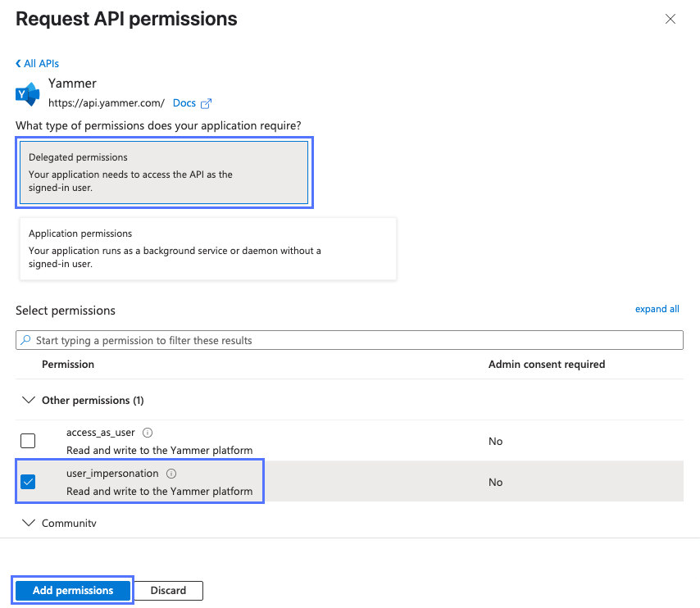
Task: Click the back chevron before All APIs
Action: click(x=18, y=63)
